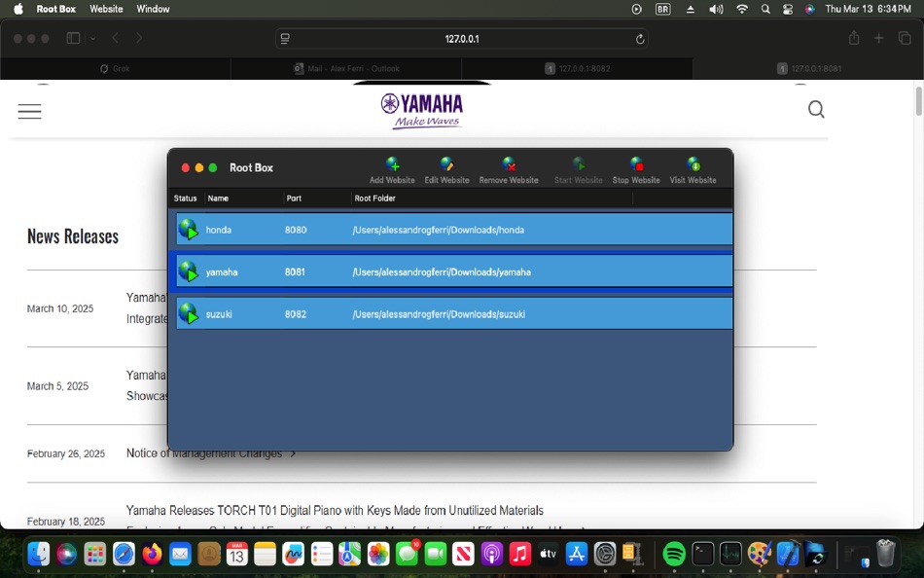
Task: Reload the Safari page
Action: [640, 39]
